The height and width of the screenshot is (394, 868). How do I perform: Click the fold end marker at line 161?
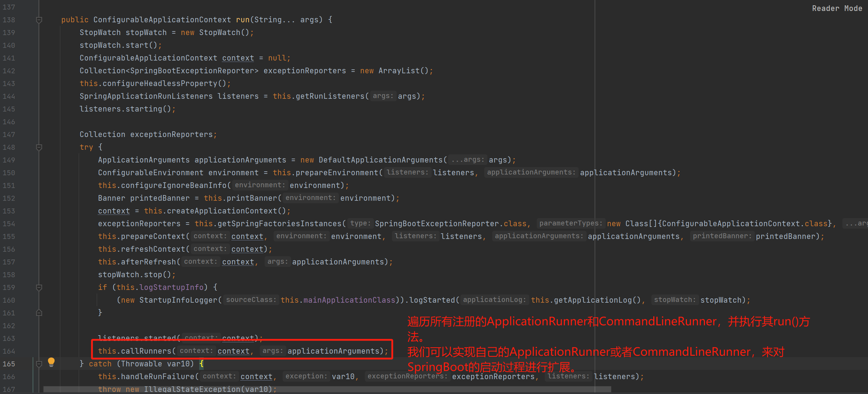coord(39,313)
